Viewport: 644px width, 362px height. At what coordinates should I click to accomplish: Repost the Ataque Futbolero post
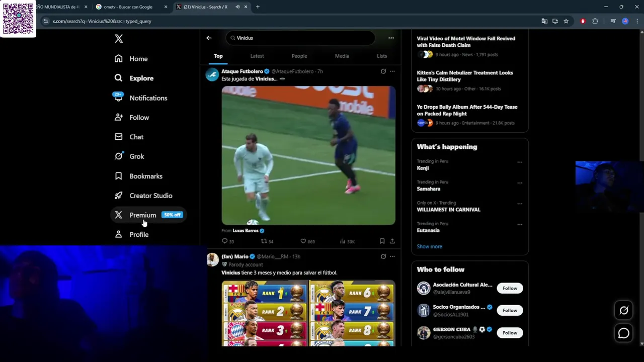tap(267, 241)
